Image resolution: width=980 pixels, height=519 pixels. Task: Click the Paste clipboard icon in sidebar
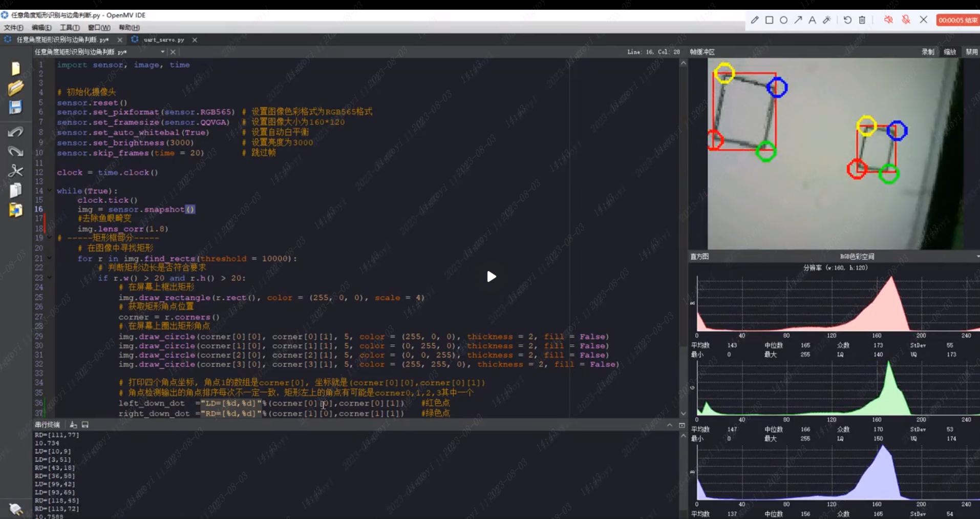tap(15, 210)
